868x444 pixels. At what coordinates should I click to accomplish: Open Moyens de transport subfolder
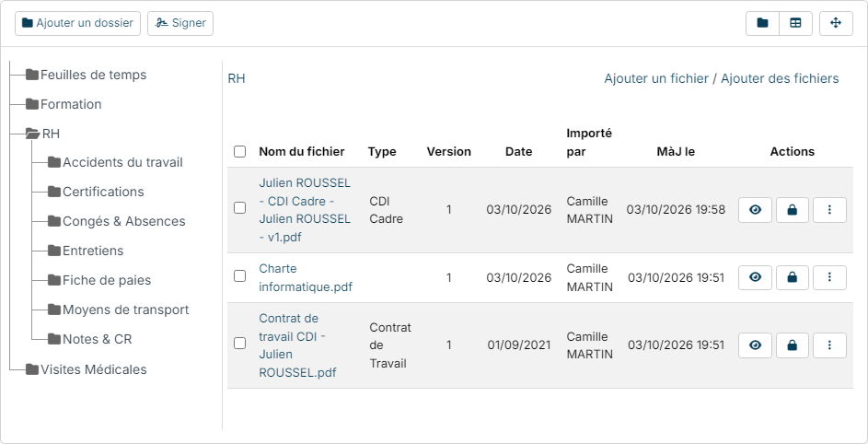click(119, 310)
